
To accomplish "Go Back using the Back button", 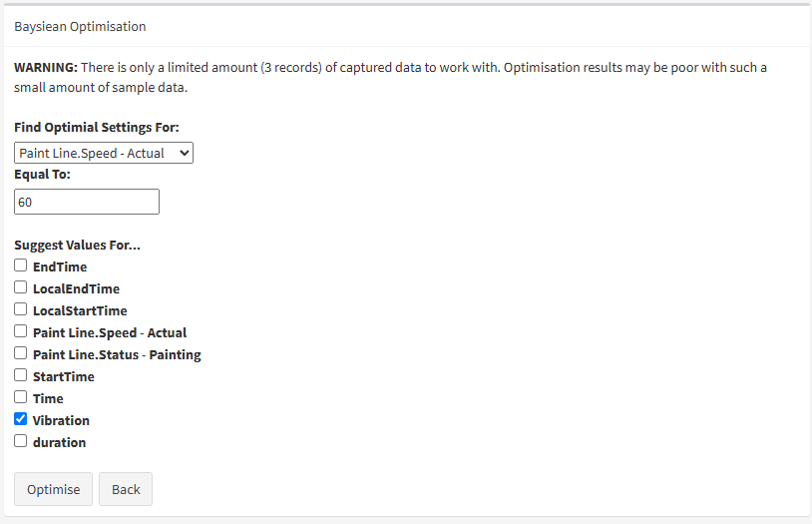I will pos(126,489).
